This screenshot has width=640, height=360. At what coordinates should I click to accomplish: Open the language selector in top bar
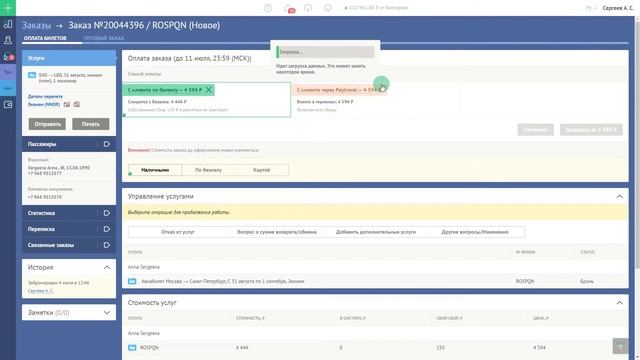[x=591, y=8]
